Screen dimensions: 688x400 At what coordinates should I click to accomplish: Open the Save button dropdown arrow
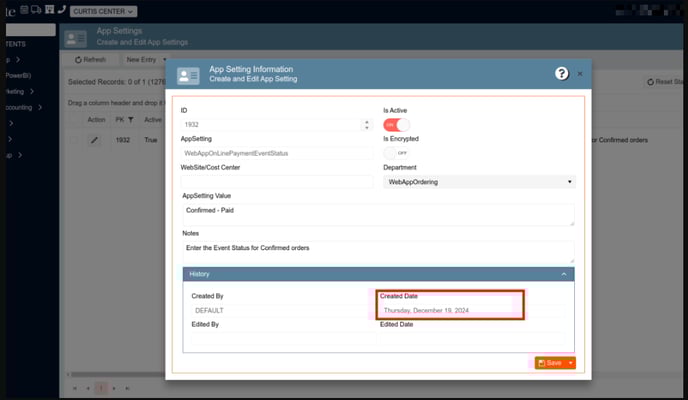[570, 362]
